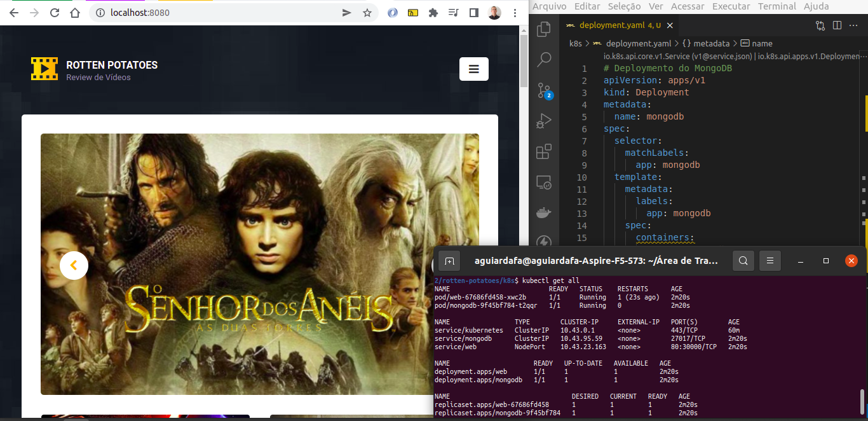Screen dimensions: 868x421
Task: Open the Arquivo menu in VS Code
Action: pyautogui.click(x=550, y=6)
